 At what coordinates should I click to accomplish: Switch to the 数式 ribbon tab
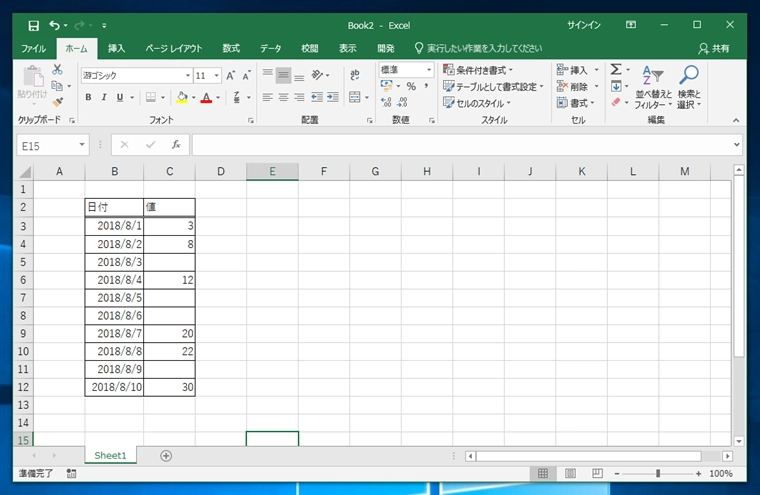click(x=231, y=48)
